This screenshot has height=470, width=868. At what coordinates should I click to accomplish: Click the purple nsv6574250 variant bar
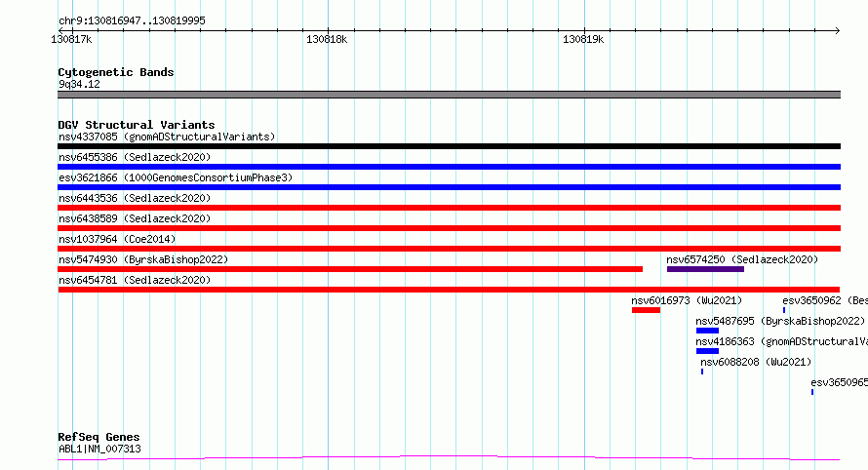[x=705, y=269]
